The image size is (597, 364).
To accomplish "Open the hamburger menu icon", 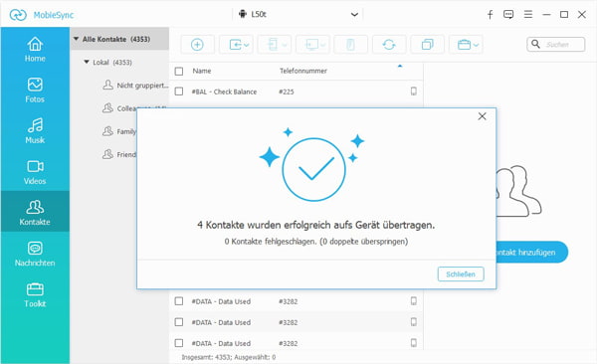I will [528, 15].
